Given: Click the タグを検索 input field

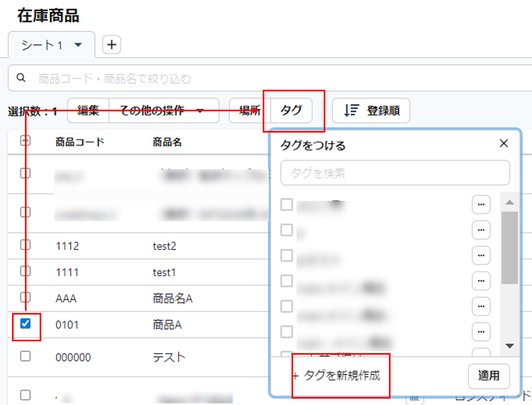Looking at the screenshot, I should point(395,173).
